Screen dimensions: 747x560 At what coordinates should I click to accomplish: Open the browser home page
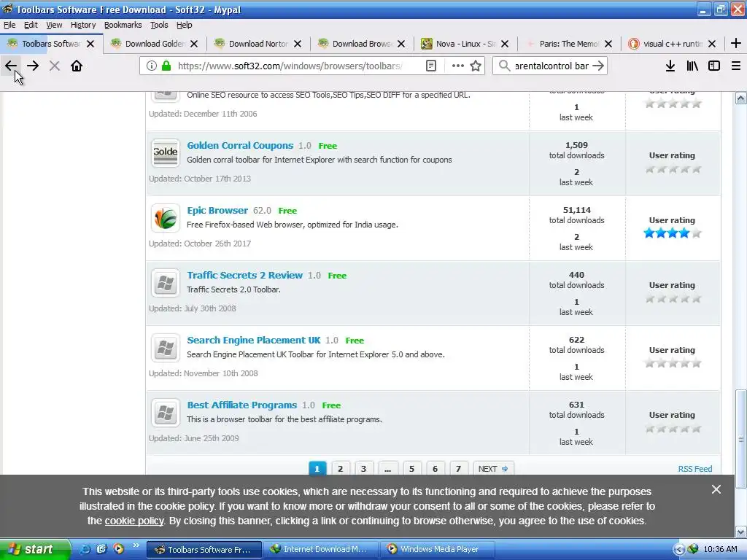[77, 66]
